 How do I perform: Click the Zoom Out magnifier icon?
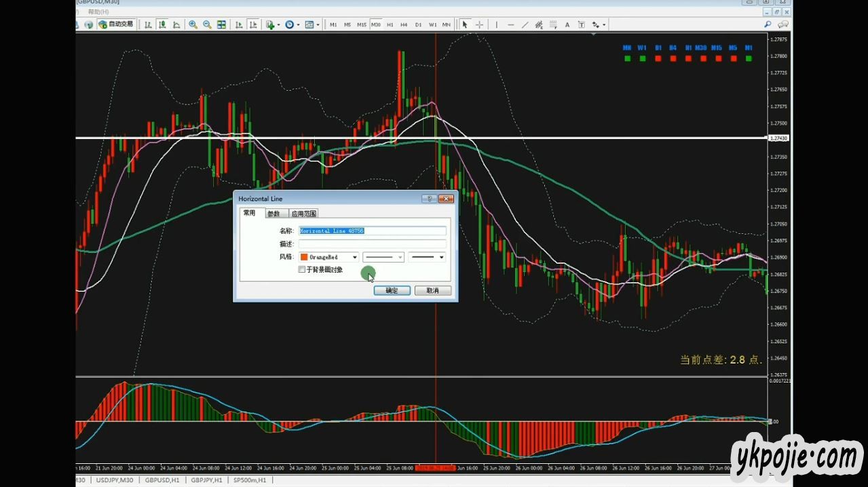pos(207,24)
